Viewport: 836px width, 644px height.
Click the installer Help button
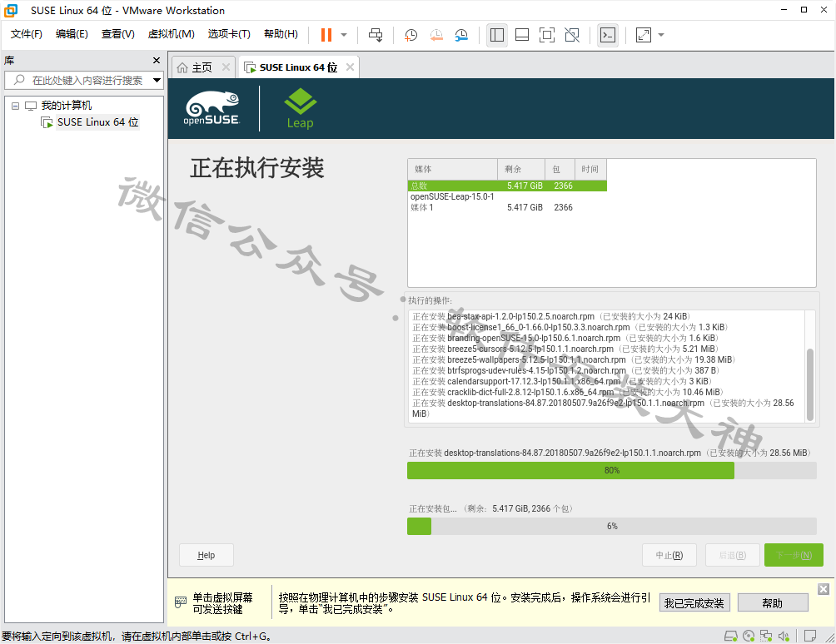[x=207, y=555]
